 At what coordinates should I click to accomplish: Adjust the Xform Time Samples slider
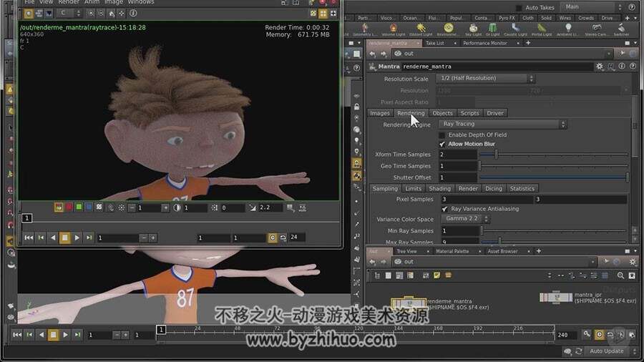pos(553,155)
